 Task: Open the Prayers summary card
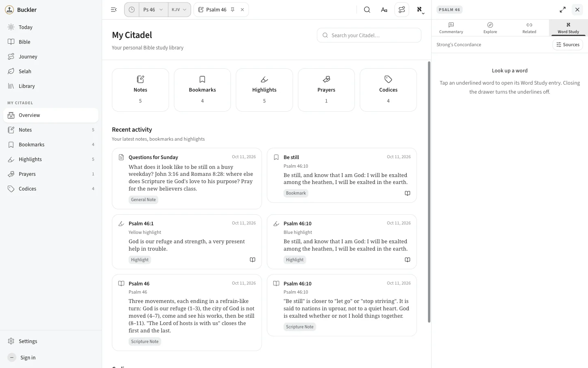point(326,90)
